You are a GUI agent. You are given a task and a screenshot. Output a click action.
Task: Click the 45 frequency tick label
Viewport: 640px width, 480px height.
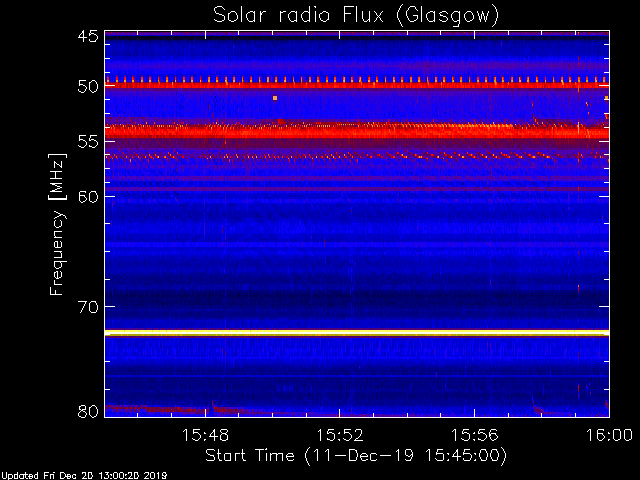(x=88, y=36)
